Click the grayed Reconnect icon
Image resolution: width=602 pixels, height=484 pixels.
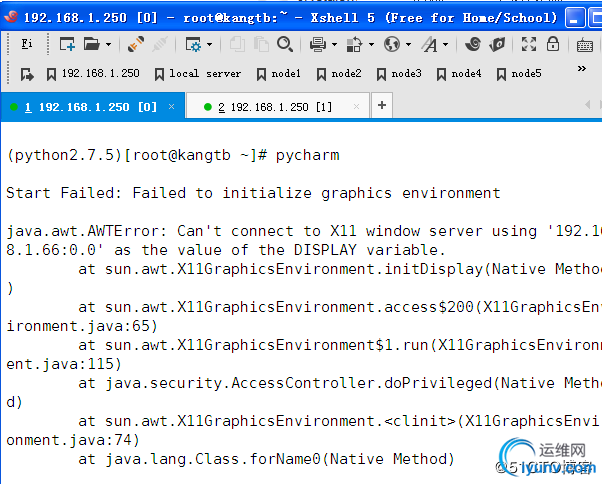[160, 45]
